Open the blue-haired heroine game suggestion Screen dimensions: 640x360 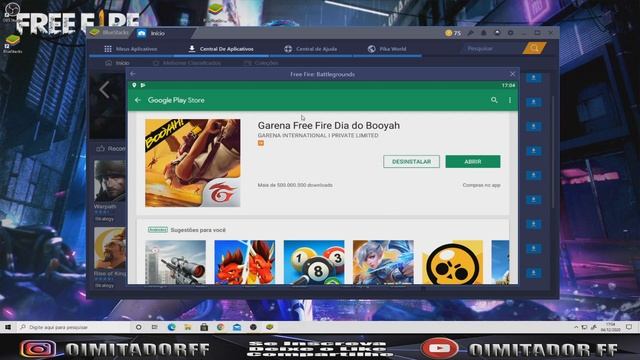tap(383, 262)
